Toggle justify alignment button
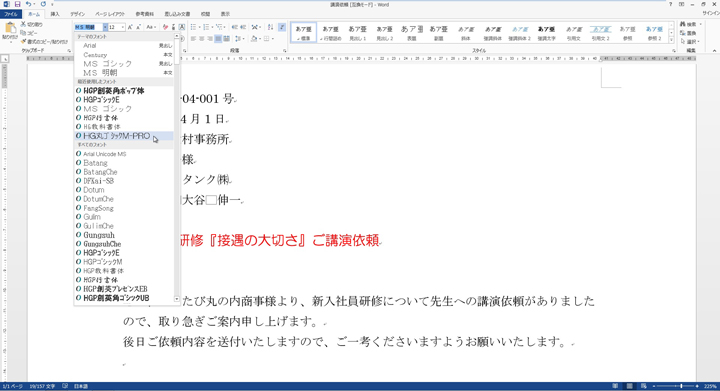720x391 pixels. coord(218,39)
